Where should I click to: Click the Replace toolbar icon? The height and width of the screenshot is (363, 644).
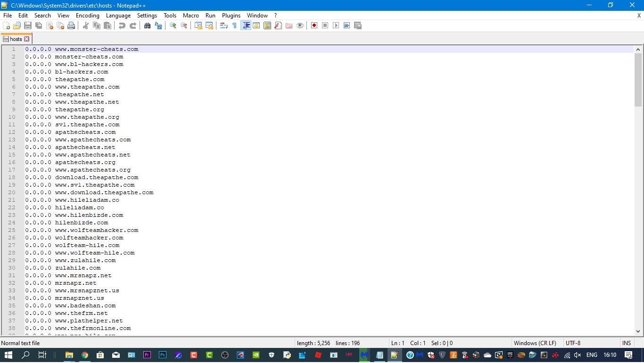point(158,25)
